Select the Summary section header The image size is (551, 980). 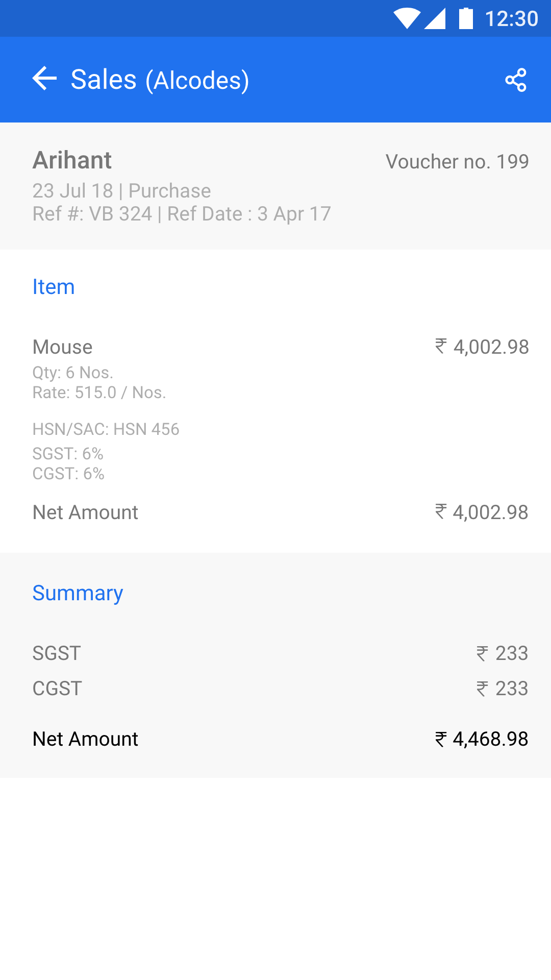(78, 593)
